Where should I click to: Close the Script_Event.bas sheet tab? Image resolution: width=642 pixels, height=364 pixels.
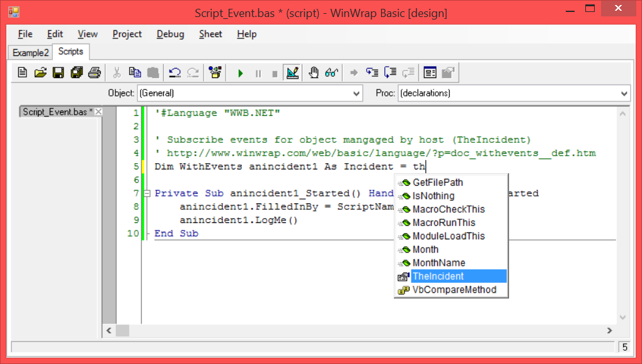coord(98,112)
